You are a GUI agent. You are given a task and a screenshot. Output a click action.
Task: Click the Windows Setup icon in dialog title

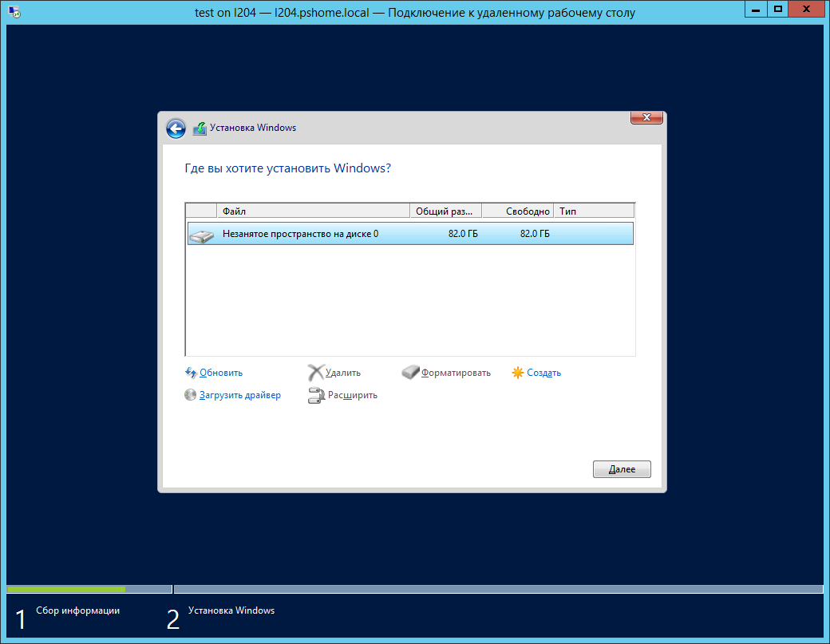(200, 128)
